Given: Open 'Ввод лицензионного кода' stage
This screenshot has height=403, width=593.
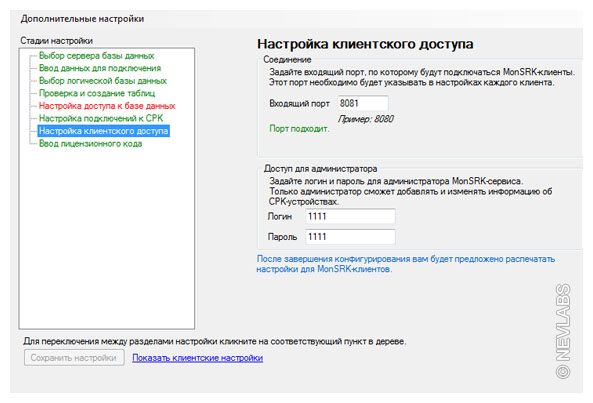Looking at the screenshot, I should pos(90,143).
